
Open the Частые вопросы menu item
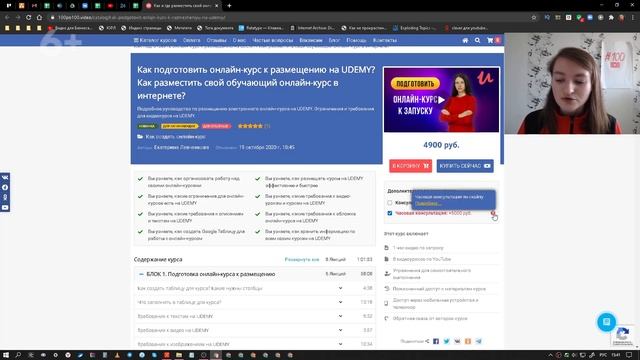click(272, 40)
